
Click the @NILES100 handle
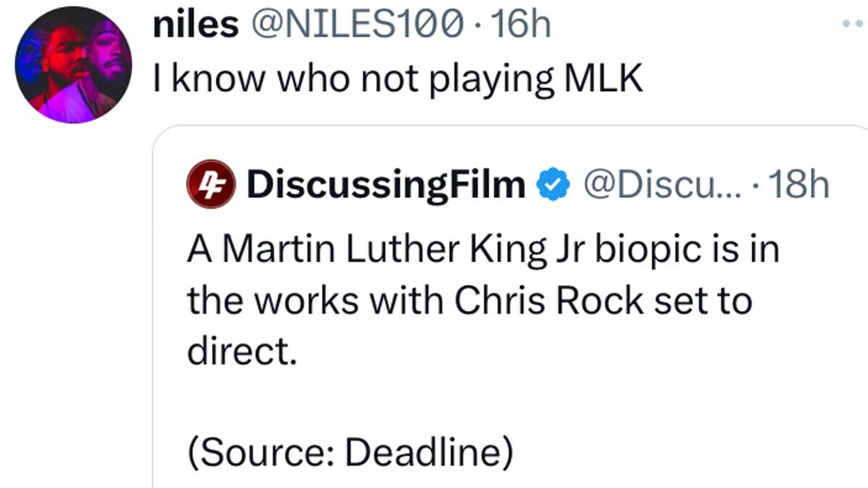coord(357,27)
